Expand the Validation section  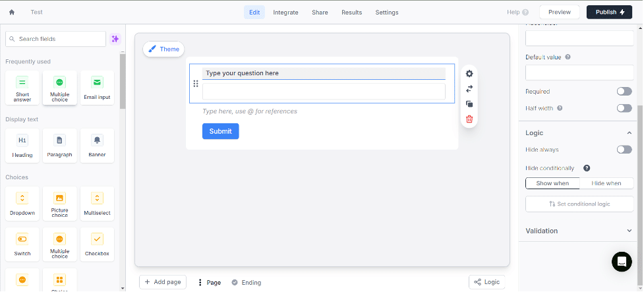[x=629, y=231]
